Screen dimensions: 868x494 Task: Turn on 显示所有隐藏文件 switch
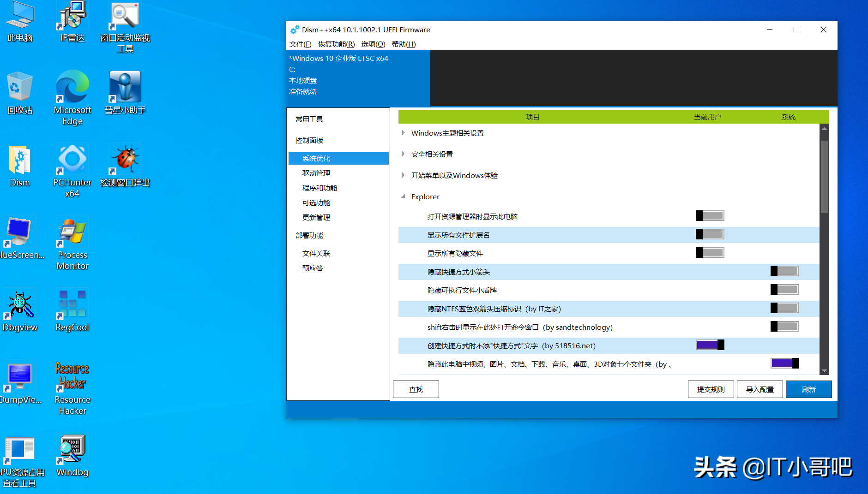point(710,253)
